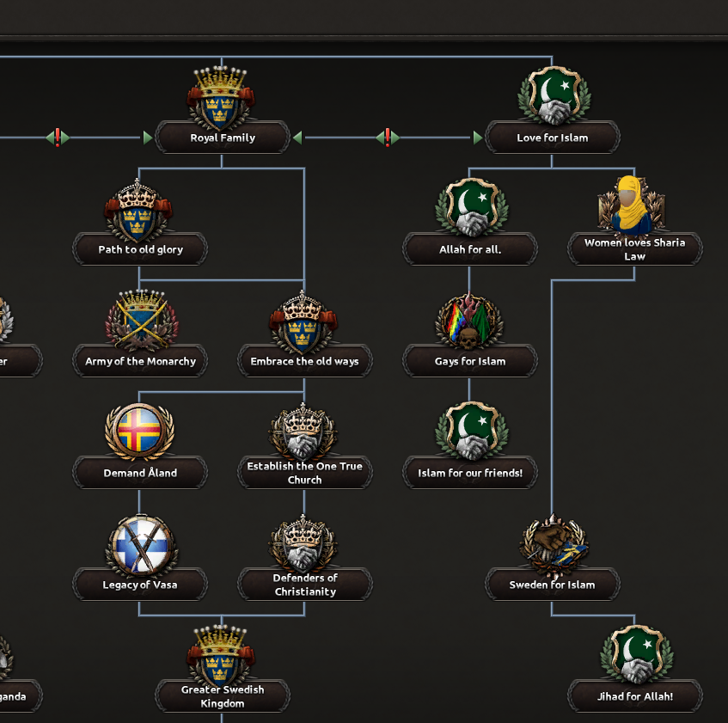Screen dimensions: 728x723
Task: Pick the Army of the Monarchy crossed-swords icon
Action: click(x=141, y=320)
